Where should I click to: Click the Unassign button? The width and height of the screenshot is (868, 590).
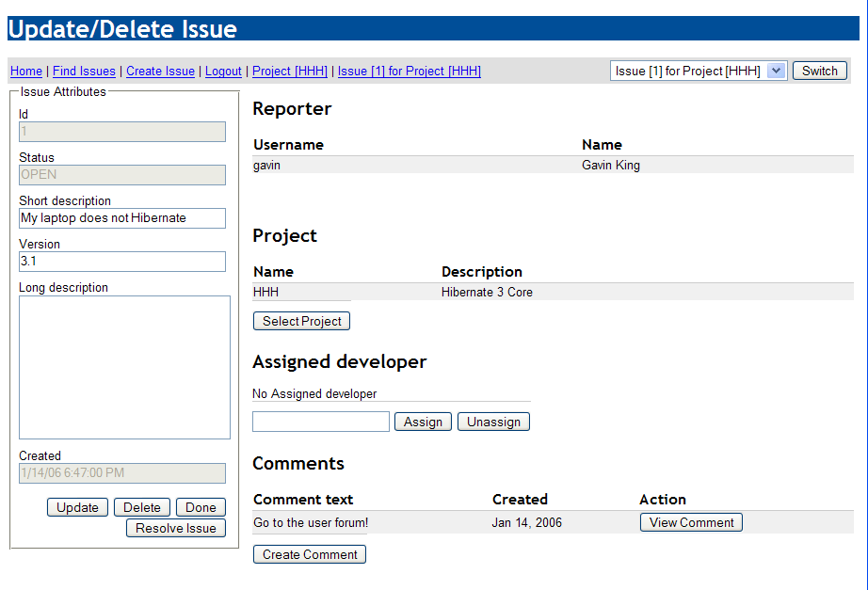pos(493,422)
